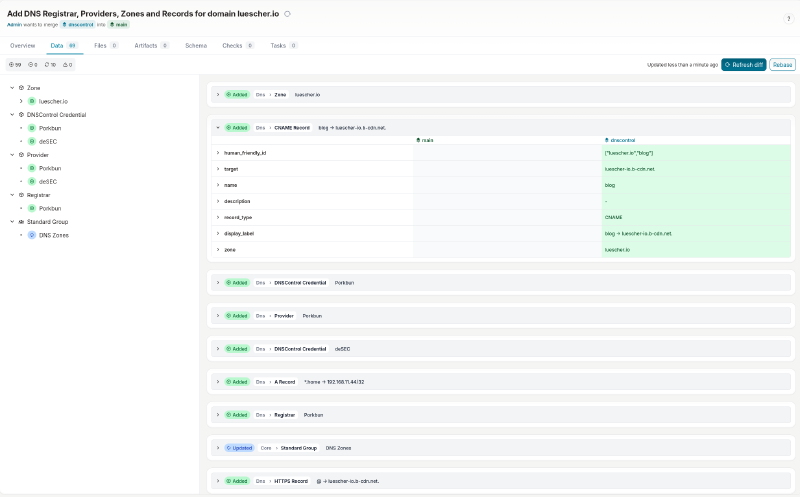Click deSEC icon under Provider
Viewport: 800px width, 497px height.
[x=32, y=181]
